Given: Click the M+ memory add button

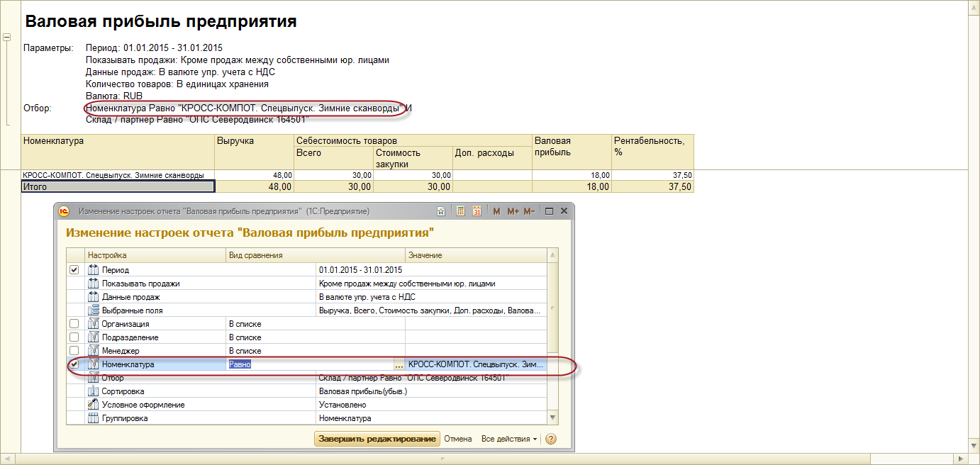Looking at the screenshot, I should (513, 211).
